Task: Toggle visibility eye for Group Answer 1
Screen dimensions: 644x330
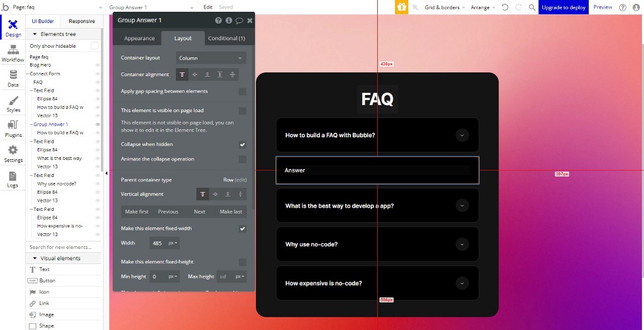Action: (98, 124)
